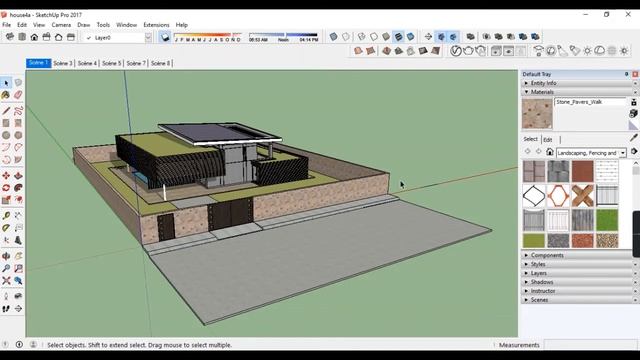Open the V-Ray asset editor icon

pyautogui.click(x=456, y=51)
